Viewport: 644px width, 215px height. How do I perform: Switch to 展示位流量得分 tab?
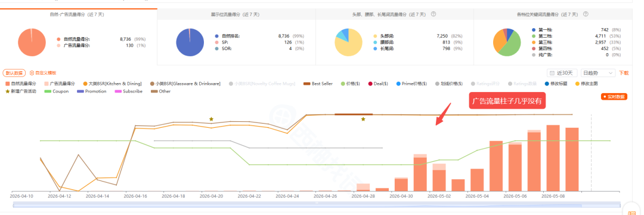236,14
